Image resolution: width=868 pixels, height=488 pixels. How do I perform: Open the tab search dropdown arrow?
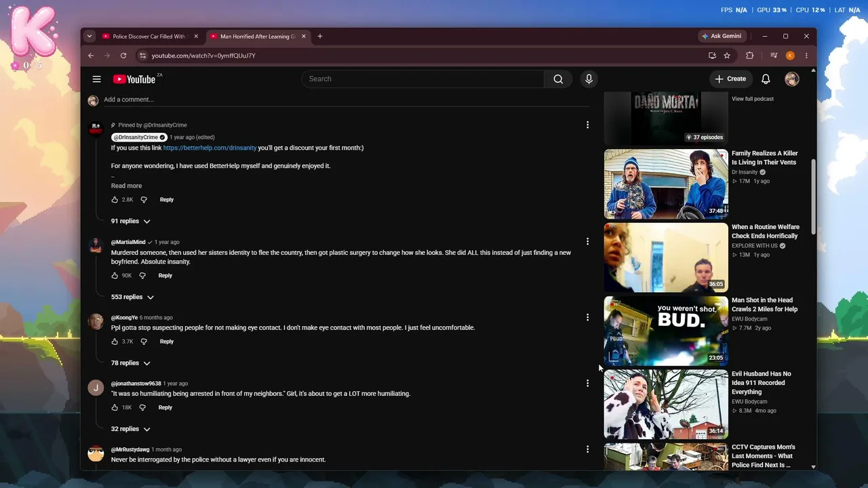90,37
